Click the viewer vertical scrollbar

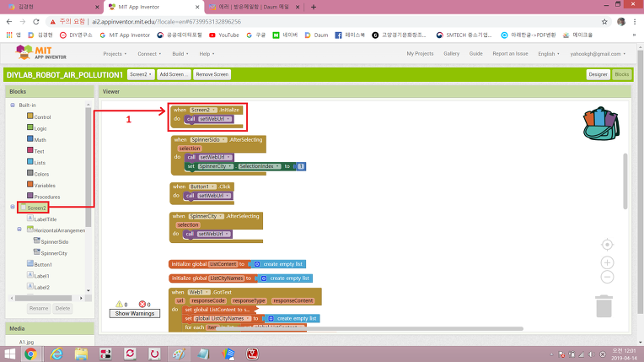pos(625,181)
